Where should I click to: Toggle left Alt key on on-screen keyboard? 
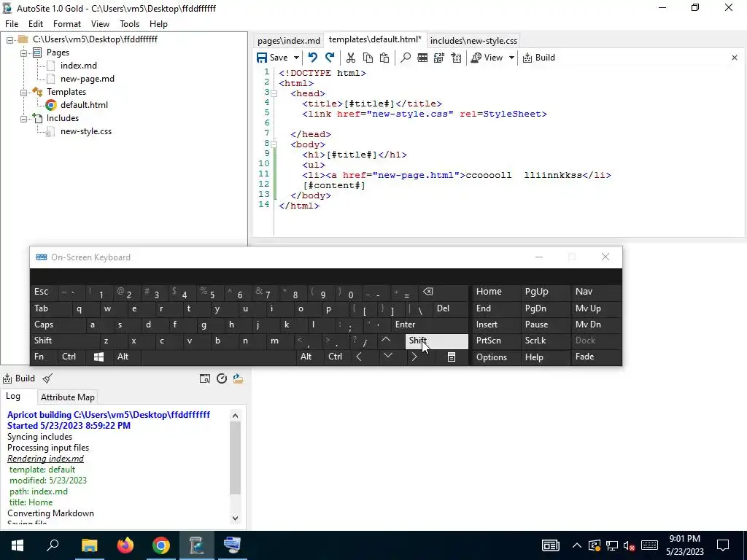click(126, 357)
